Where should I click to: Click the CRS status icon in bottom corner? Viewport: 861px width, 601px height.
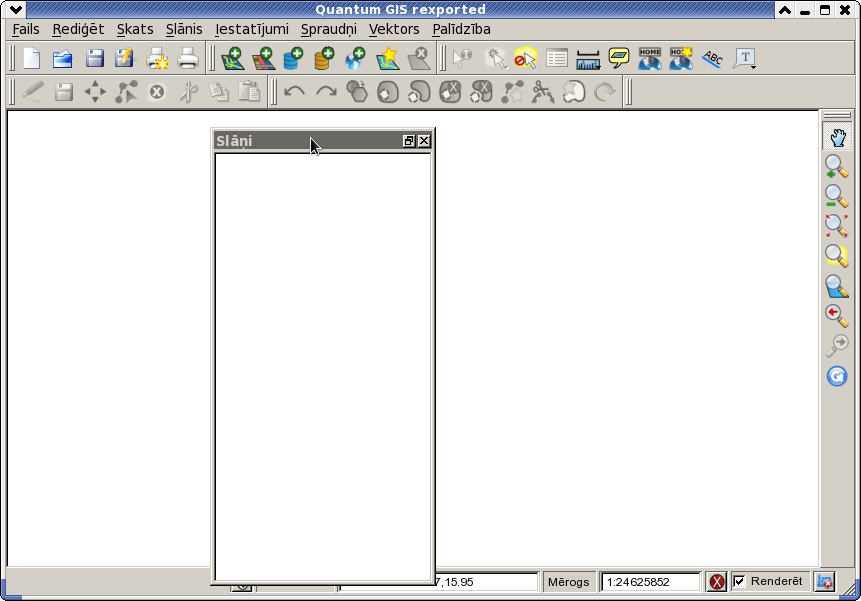tap(824, 582)
